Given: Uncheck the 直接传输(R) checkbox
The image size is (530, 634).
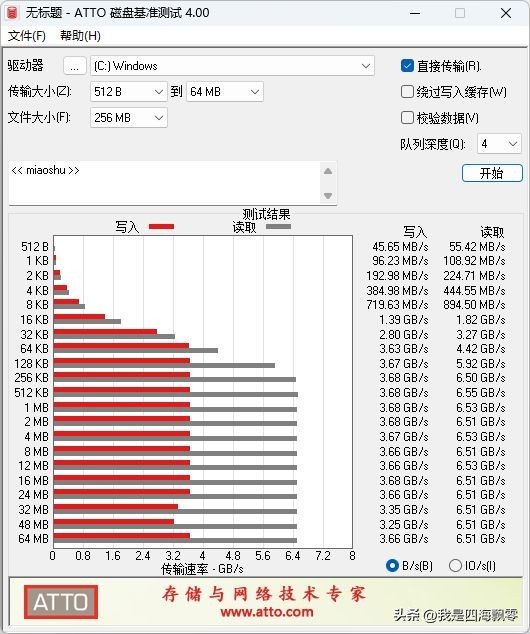Looking at the screenshot, I should (x=407, y=66).
